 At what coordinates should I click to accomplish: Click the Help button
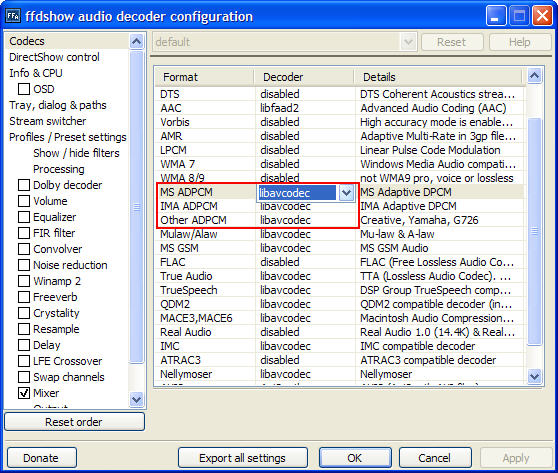click(520, 42)
